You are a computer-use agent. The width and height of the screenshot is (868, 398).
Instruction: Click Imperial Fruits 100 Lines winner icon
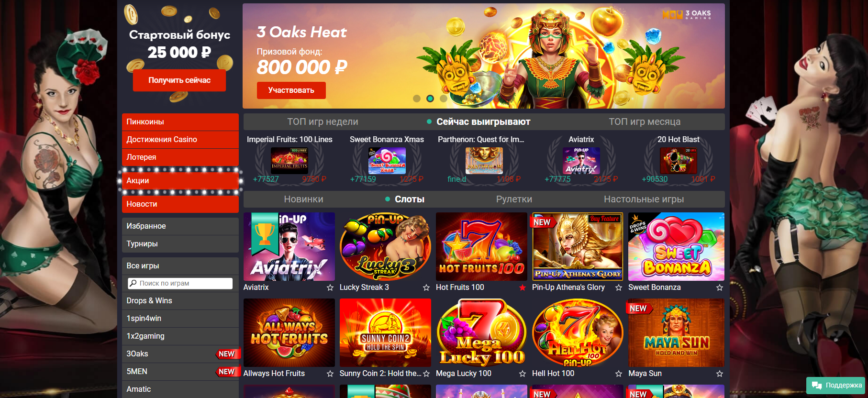[x=289, y=160]
